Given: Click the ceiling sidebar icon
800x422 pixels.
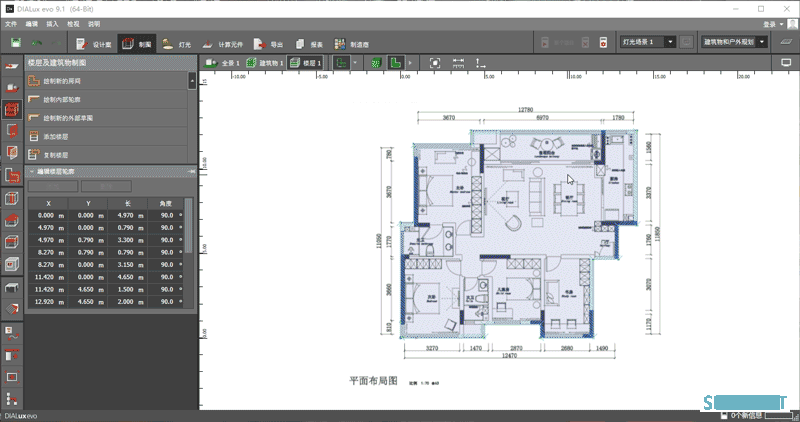Looking at the screenshot, I should [x=12, y=242].
